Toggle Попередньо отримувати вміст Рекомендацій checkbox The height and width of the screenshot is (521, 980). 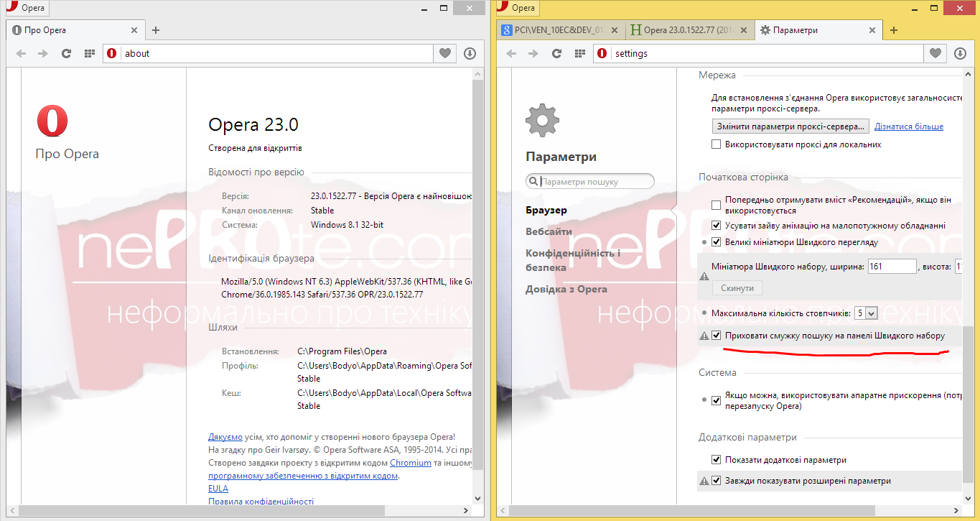716,205
